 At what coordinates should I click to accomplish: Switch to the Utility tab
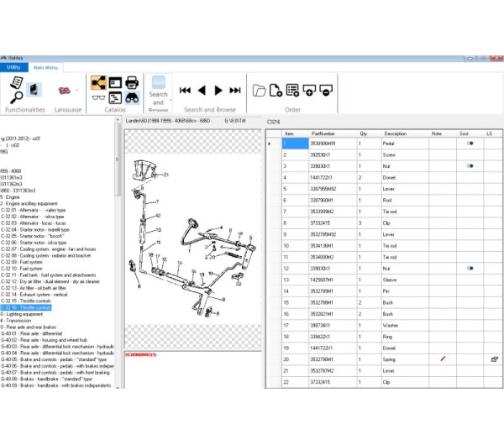[13, 67]
